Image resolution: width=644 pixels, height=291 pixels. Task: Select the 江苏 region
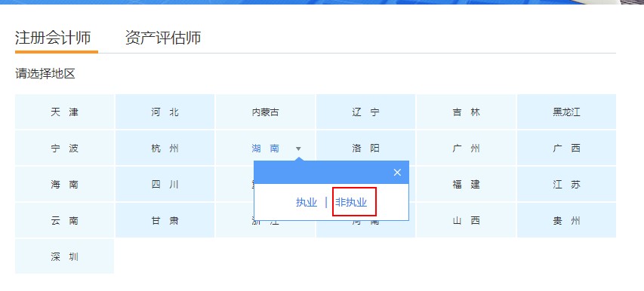coord(566,185)
